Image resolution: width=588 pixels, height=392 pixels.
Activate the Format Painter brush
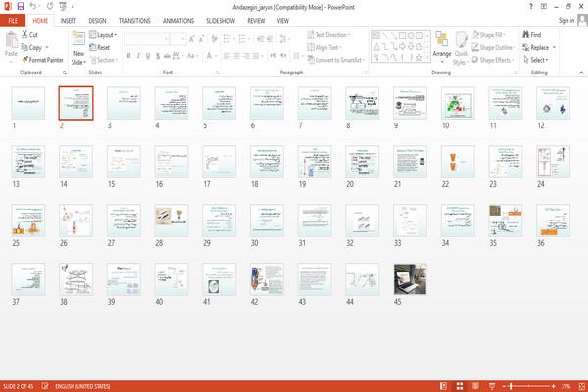pos(24,60)
